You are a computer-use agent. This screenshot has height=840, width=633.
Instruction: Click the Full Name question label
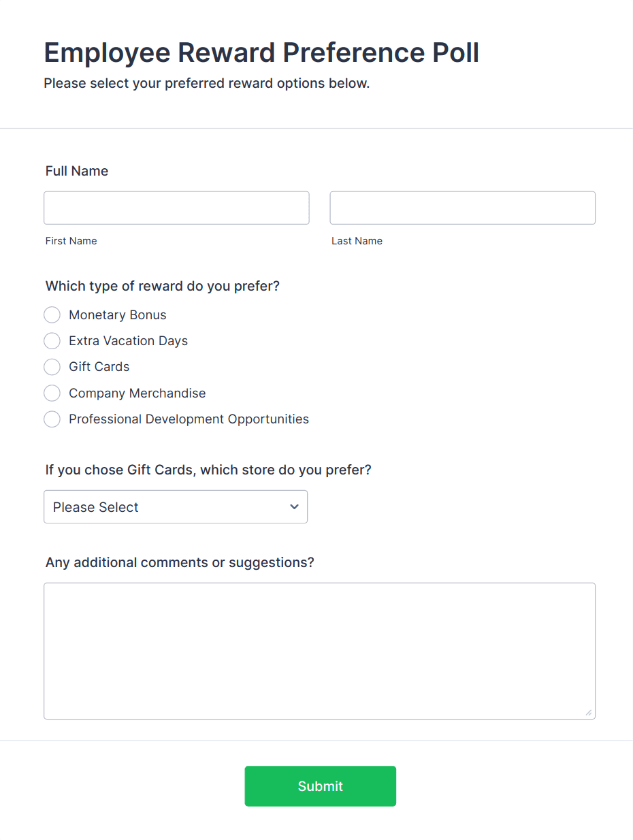point(76,171)
